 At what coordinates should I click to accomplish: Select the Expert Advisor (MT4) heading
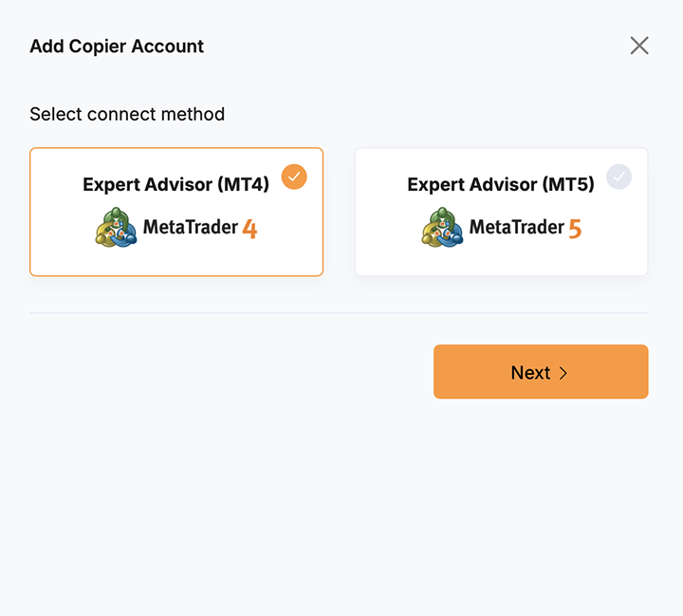click(175, 184)
